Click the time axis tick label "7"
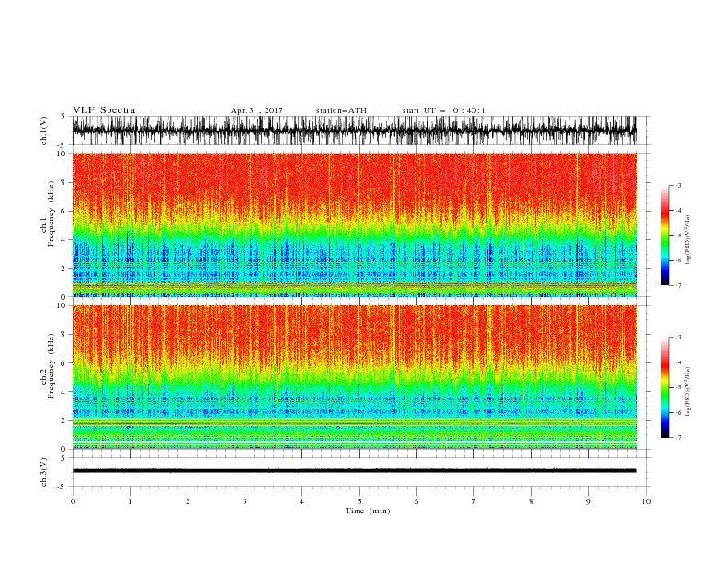This screenshot has height=563, width=728. click(x=474, y=501)
